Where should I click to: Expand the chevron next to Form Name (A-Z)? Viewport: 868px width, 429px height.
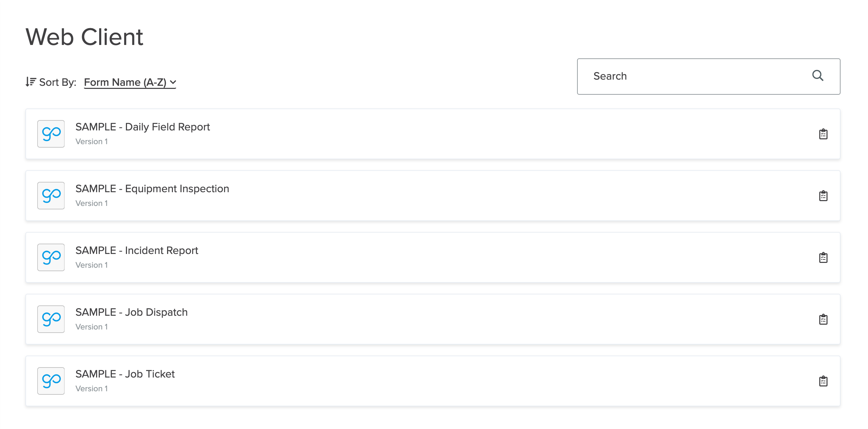coord(173,82)
